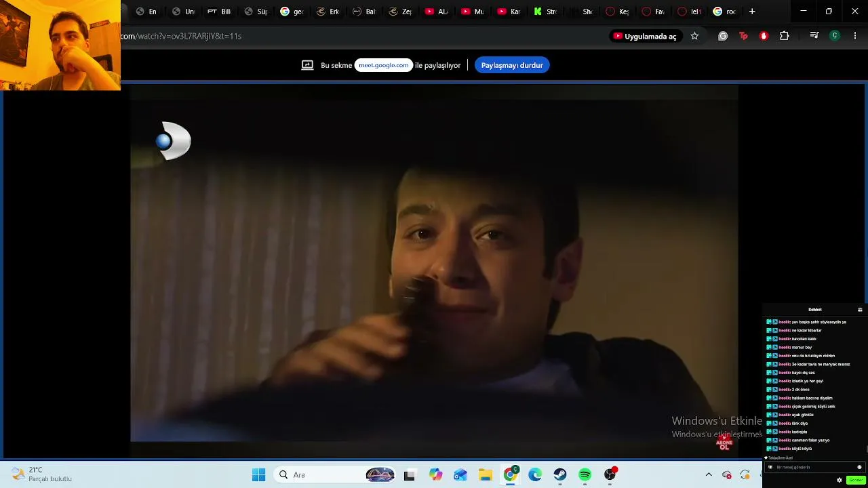Switch to the 'Fav' tab
Screen dimensions: 868x488
click(x=654, y=12)
